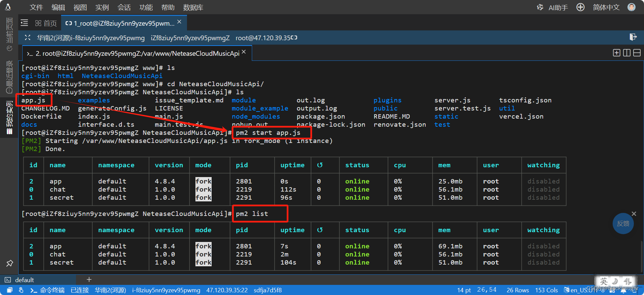
Task: Click 命令终端 in the status bar
Action: (48, 290)
